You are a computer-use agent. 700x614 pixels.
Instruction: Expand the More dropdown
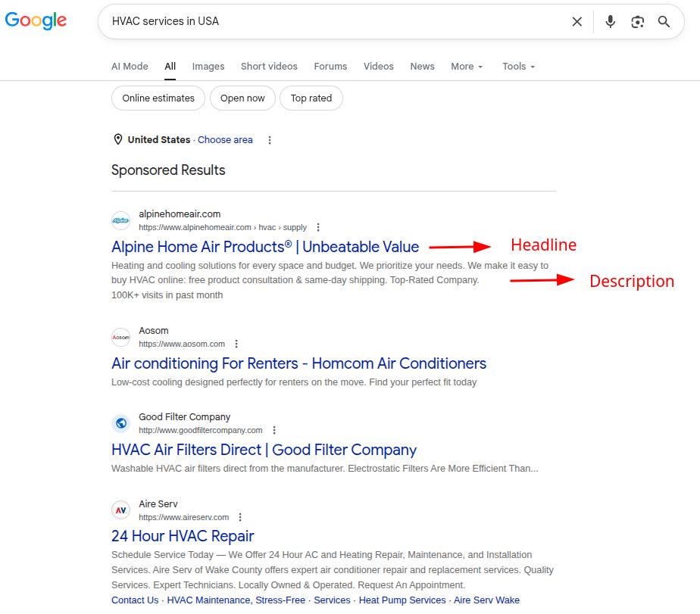[x=467, y=67]
